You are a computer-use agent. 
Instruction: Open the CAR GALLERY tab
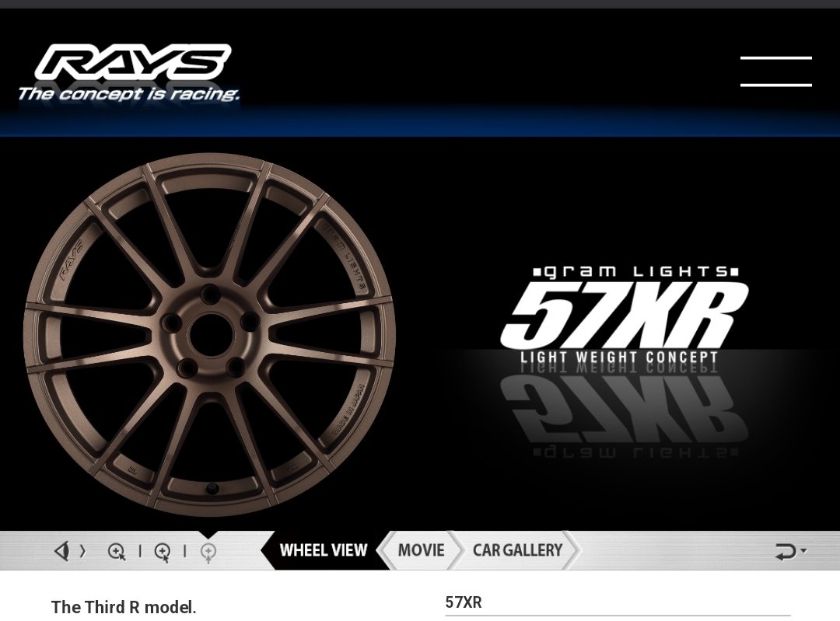pyautogui.click(x=517, y=550)
